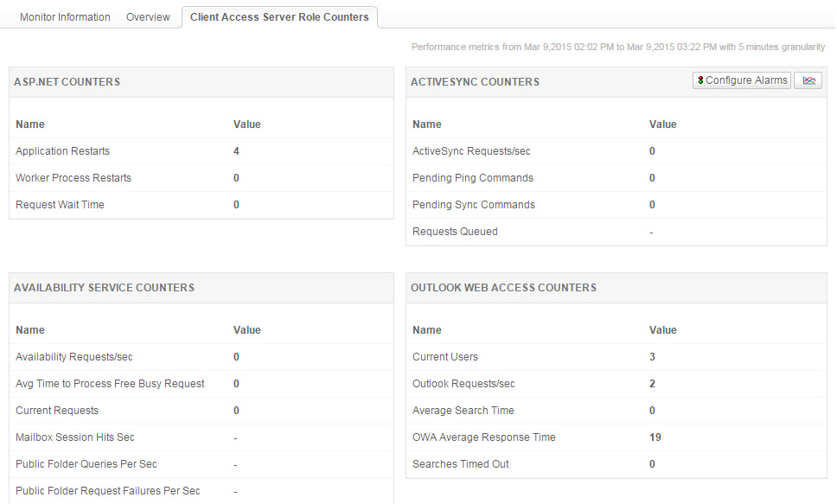The image size is (837, 504).
Task: Click the Application Restarts value 4
Action: coord(236,151)
